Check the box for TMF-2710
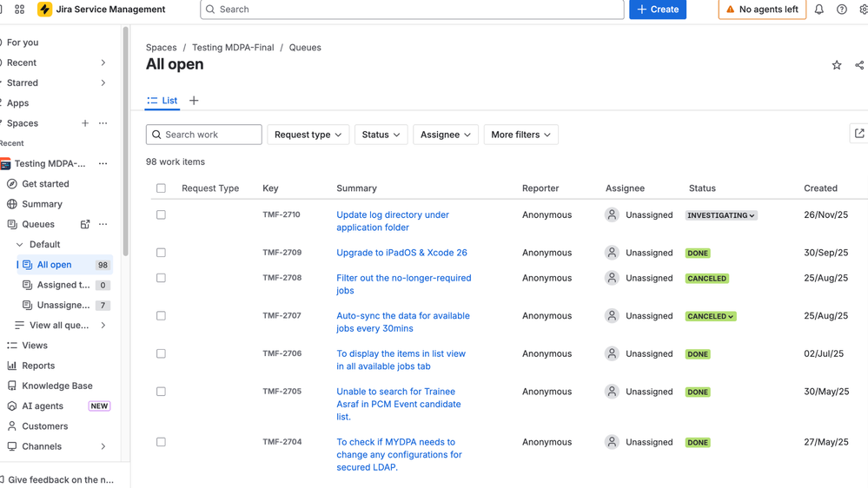868x488 pixels. (x=161, y=214)
